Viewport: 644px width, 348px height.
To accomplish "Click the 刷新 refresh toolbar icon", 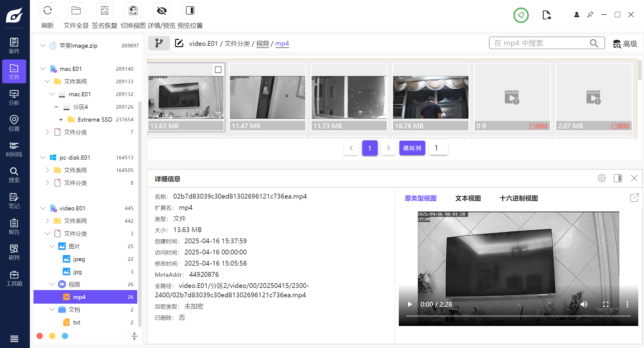I will tap(47, 11).
